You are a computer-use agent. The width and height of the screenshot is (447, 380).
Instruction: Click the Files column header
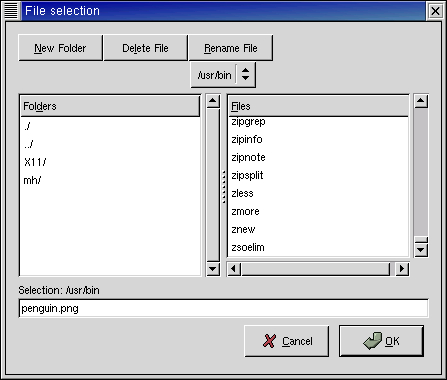tap(318, 106)
